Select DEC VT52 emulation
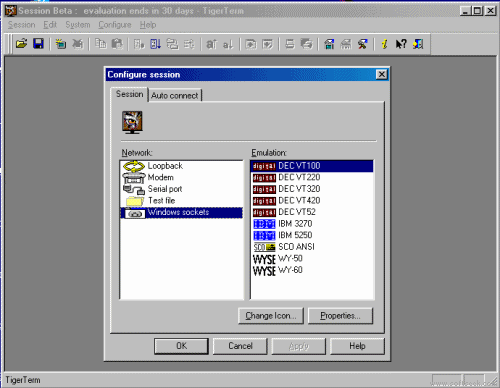 point(312,212)
